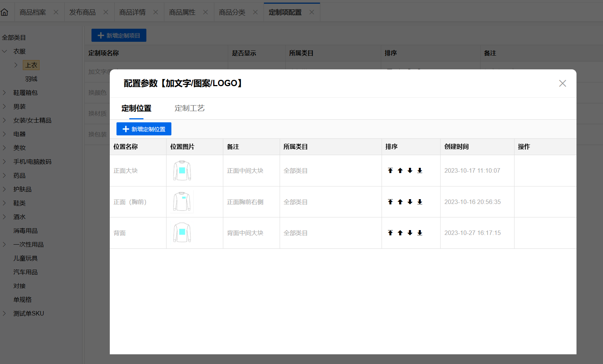Click the 新增定制项目 button
Viewport: 603px width, 364px height.
pos(119,35)
